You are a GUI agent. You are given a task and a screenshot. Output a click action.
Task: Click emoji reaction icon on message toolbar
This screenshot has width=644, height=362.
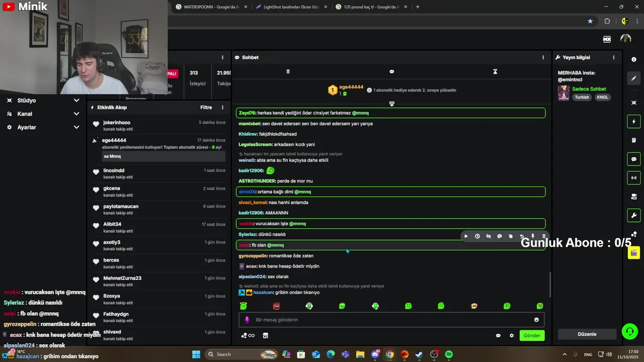tap(500, 236)
